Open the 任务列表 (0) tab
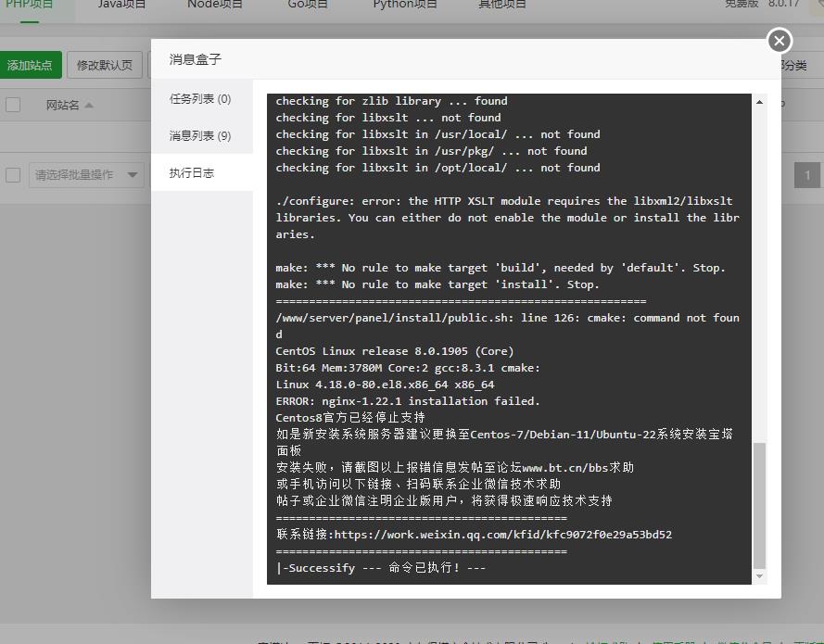Image resolution: width=824 pixels, height=644 pixels. [200, 99]
